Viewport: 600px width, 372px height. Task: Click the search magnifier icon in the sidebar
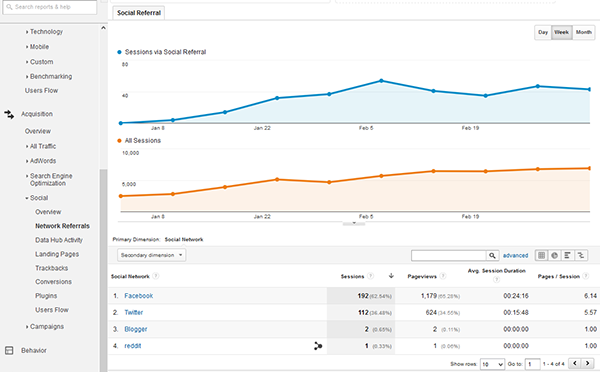pyautogui.click(x=9, y=7)
